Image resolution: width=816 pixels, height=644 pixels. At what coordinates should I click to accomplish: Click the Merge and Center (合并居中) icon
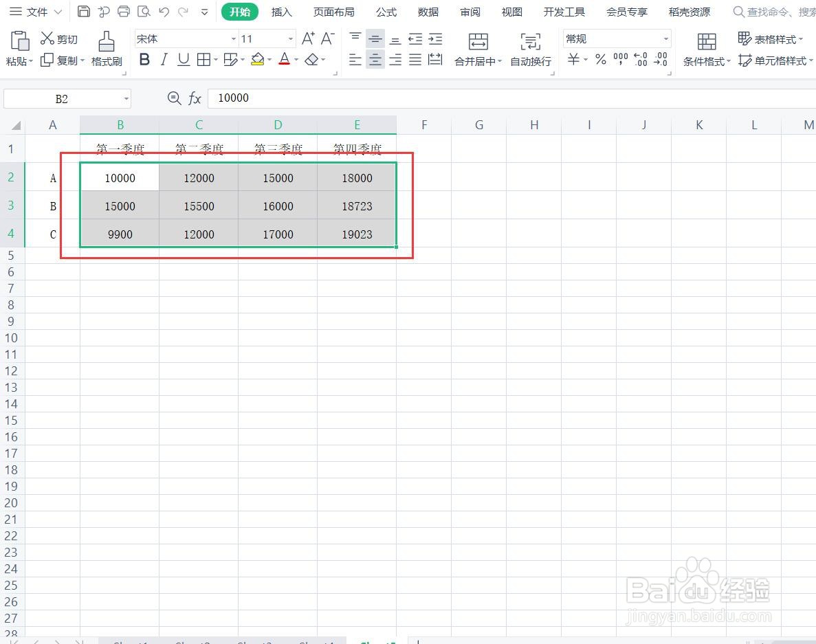(x=478, y=42)
